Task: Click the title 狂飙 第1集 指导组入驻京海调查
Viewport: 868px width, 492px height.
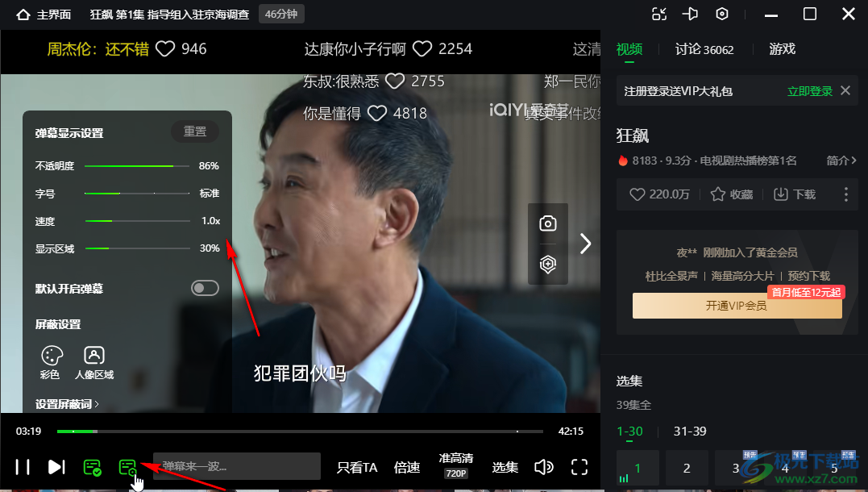Action: pos(169,15)
